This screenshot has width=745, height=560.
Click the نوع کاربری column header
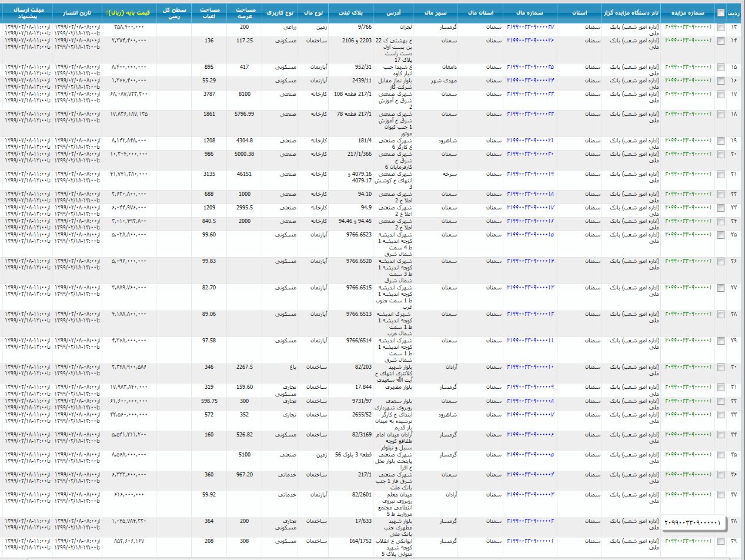click(x=281, y=12)
